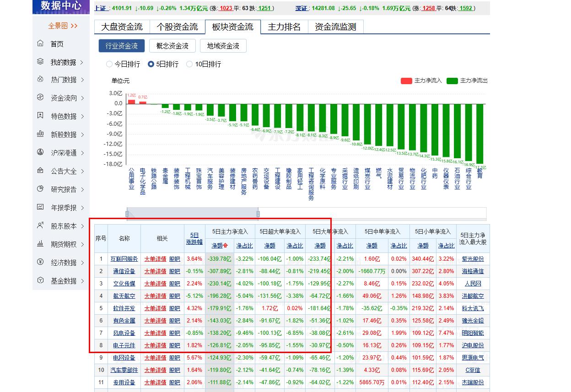Image resolution: width=571 pixels, height=392 pixels.
Task: Open the 紫光股份 stock link
Action: coord(473,258)
